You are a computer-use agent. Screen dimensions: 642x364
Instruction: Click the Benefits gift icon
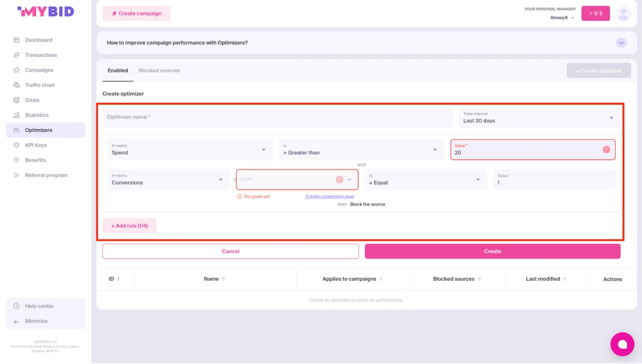16,160
